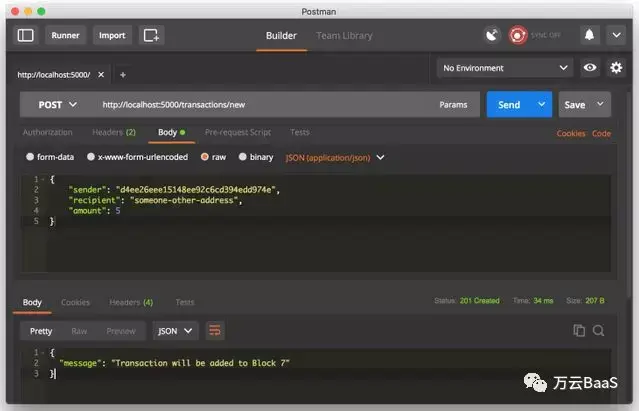
Task: Select the response Body tab
Action: pyautogui.click(x=32, y=302)
